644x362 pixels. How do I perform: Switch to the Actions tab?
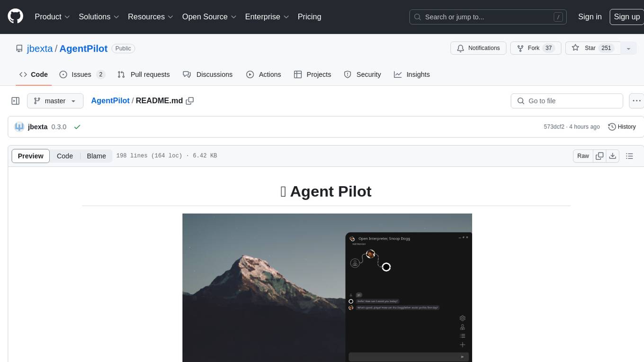pyautogui.click(x=264, y=74)
